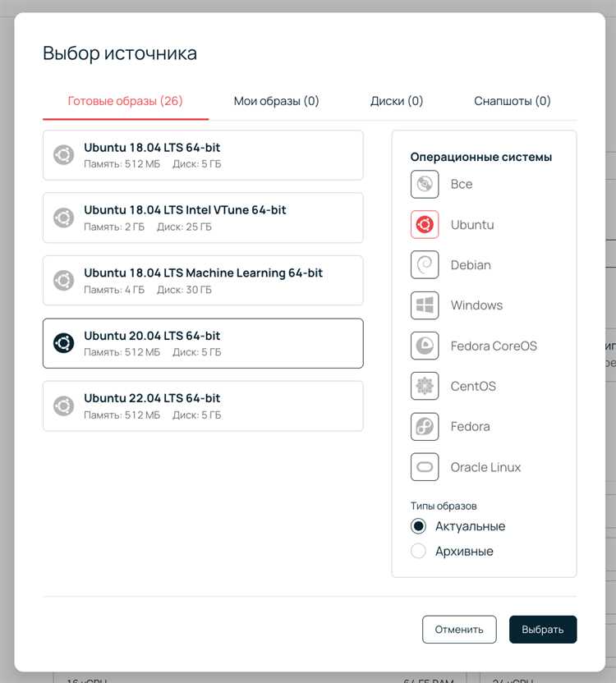
Task: Open the Диски tab
Action: tap(397, 101)
